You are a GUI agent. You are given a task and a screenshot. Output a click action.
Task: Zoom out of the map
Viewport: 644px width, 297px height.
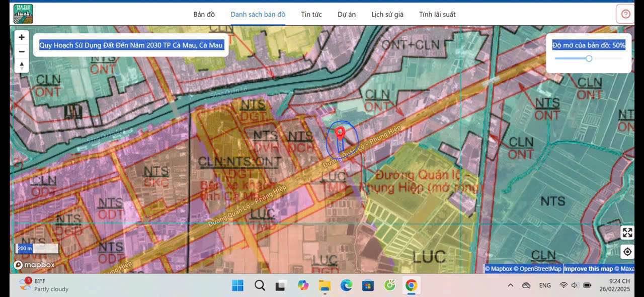pyautogui.click(x=22, y=51)
